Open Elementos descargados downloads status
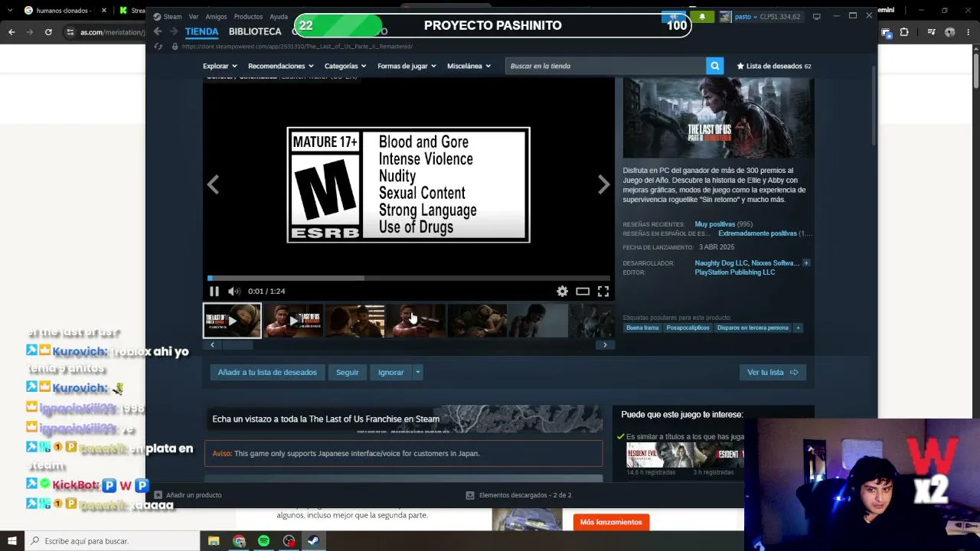 (x=519, y=495)
